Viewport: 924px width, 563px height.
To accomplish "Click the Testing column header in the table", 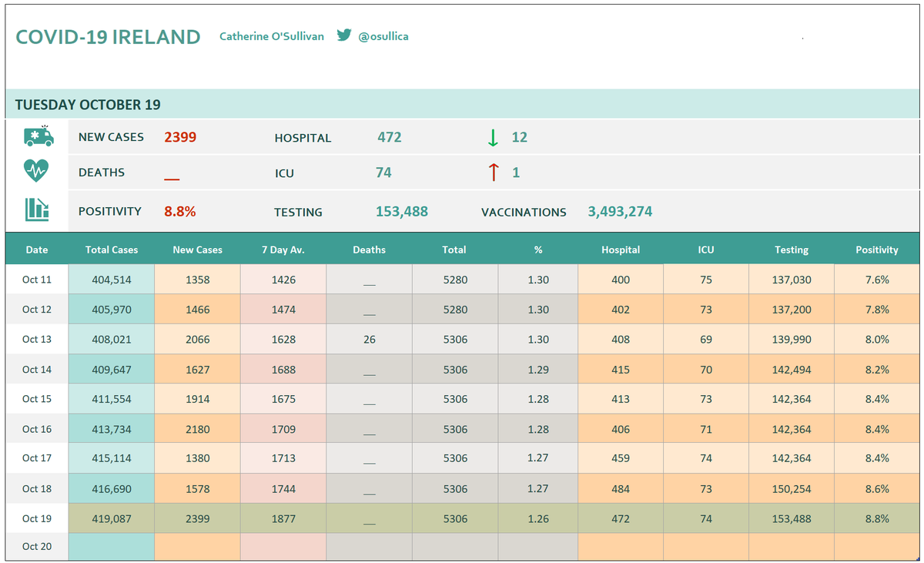I will pos(792,250).
